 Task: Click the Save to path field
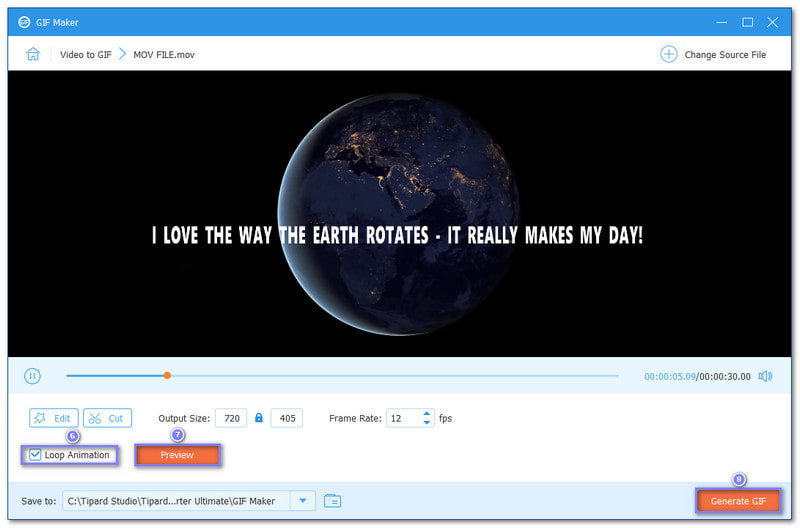pos(177,501)
